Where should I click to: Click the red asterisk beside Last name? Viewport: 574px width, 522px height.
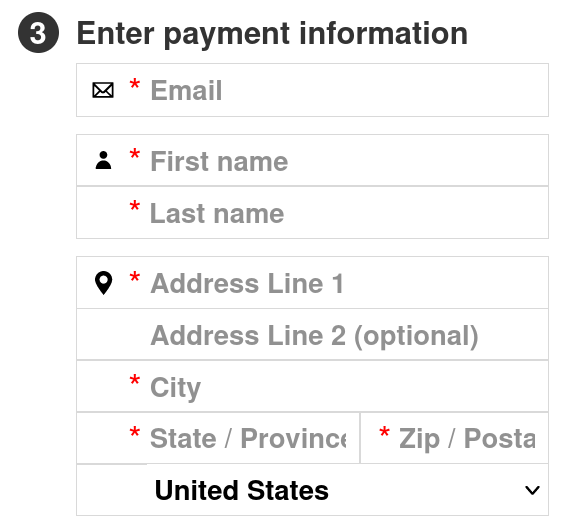[x=135, y=206]
